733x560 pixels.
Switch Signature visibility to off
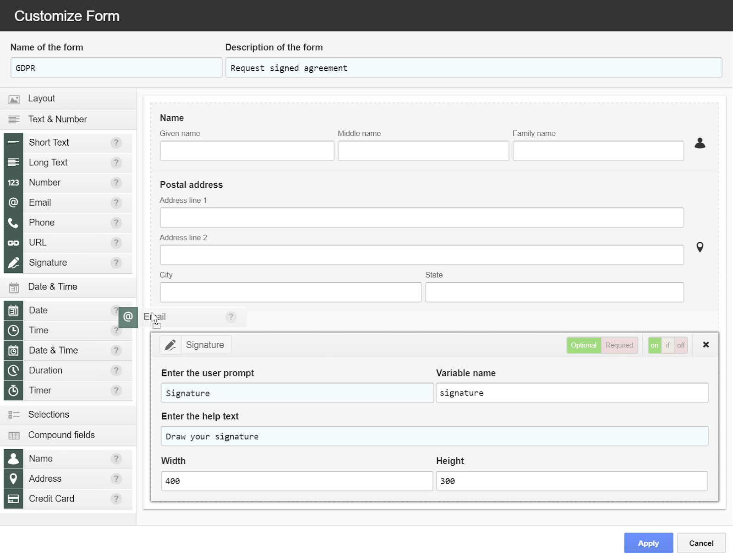tap(681, 345)
